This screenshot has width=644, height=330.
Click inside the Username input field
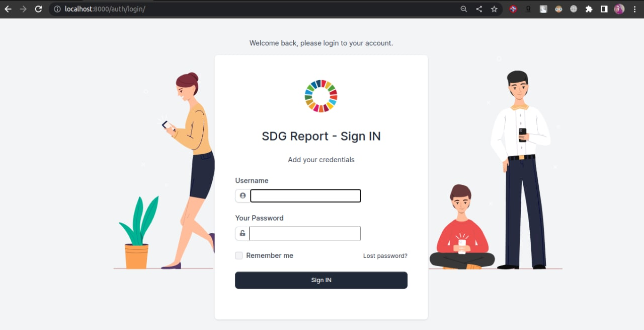305,195
